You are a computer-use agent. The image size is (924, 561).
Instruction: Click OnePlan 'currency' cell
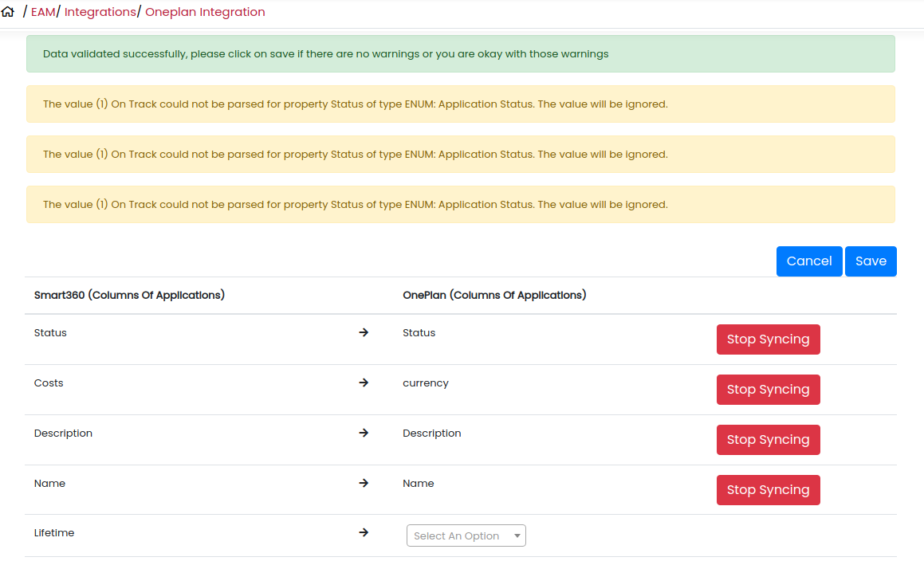pos(426,383)
